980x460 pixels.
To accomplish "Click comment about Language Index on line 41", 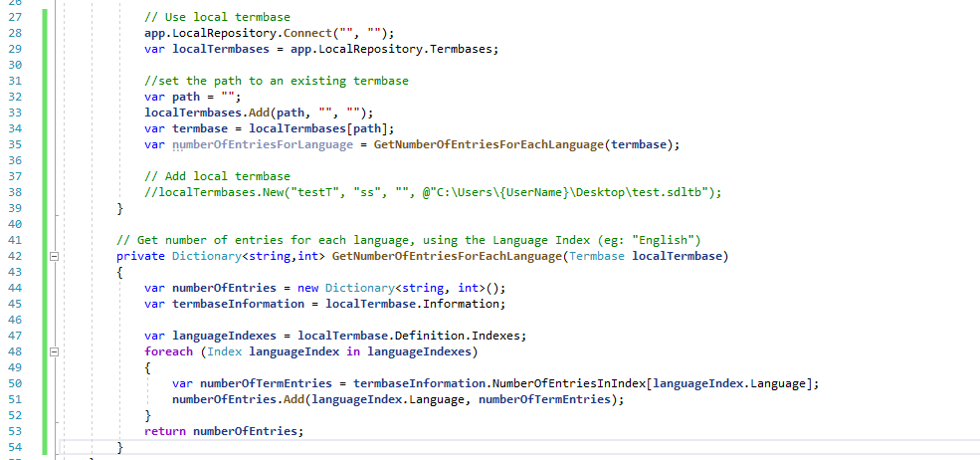I will (x=409, y=240).
